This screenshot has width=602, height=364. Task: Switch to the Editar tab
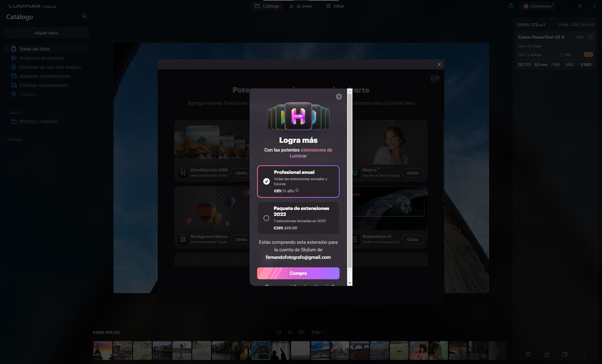tap(335, 6)
